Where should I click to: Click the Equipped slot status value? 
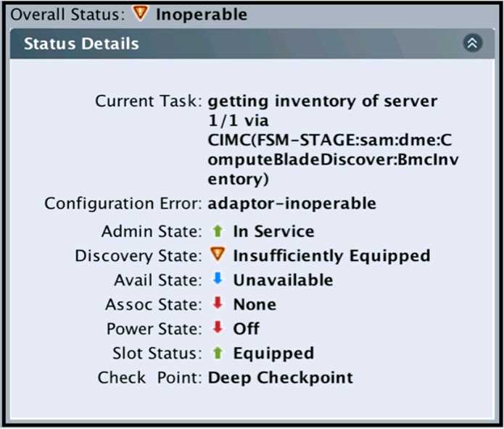[273, 354]
